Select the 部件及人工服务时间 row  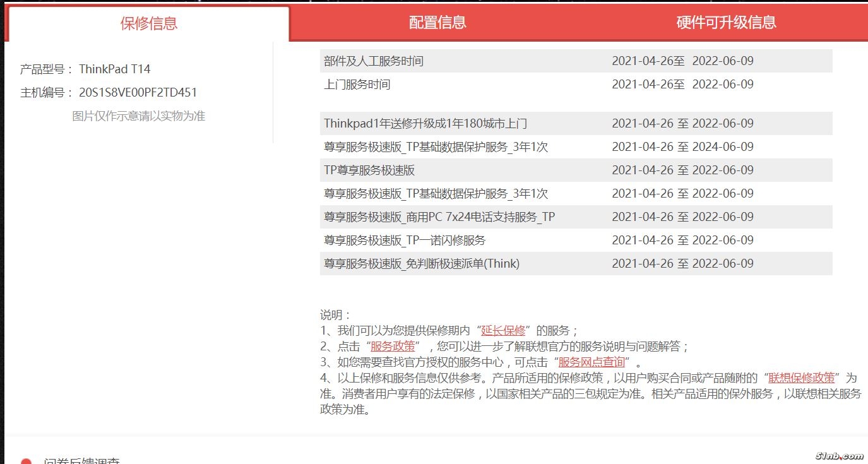pyautogui.click(x=374, y=61)
